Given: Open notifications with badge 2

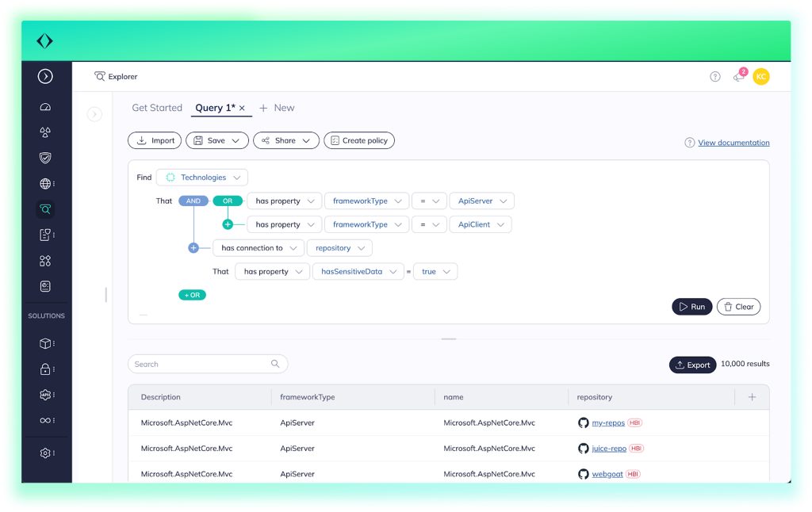Looking at the screenshot, I should click(x=739, y=76).
